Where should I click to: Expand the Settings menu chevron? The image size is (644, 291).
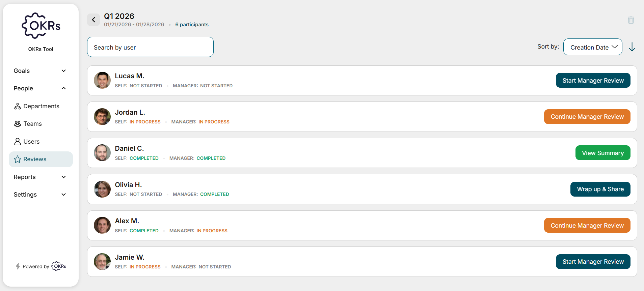click(63, 195)
